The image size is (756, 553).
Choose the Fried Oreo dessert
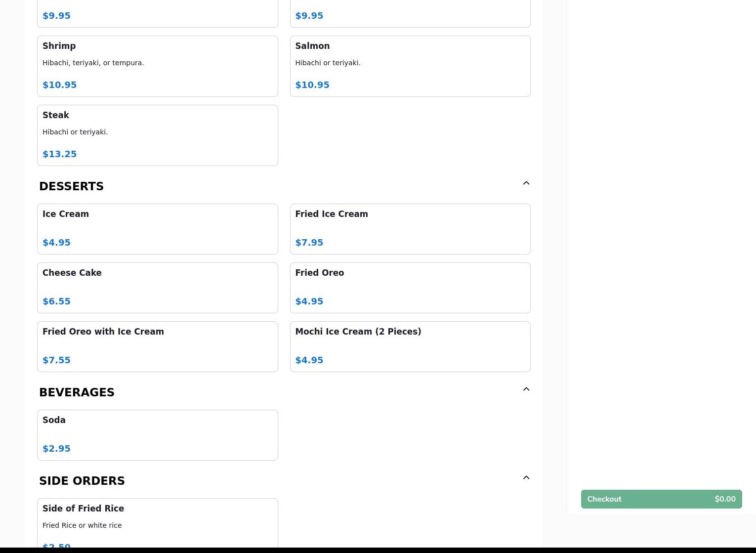click(x=410, y=288)
